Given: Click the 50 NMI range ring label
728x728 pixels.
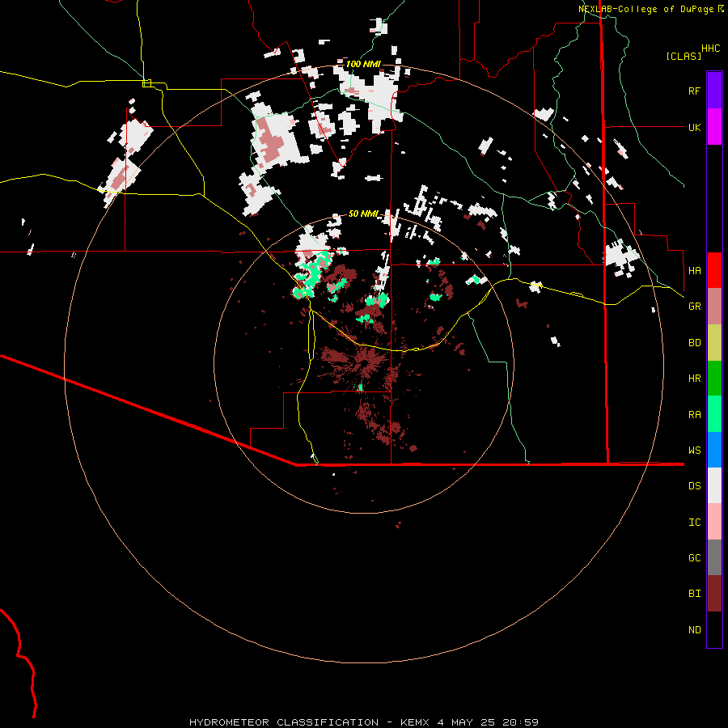Looking at the screenshot, I should [x=363, y=214].
